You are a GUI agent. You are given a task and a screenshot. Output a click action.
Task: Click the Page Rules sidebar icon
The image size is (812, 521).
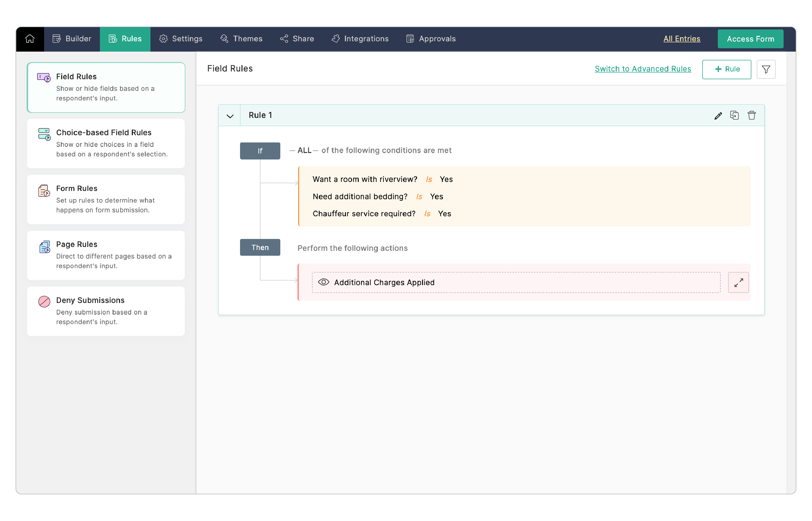pos(44,247)
